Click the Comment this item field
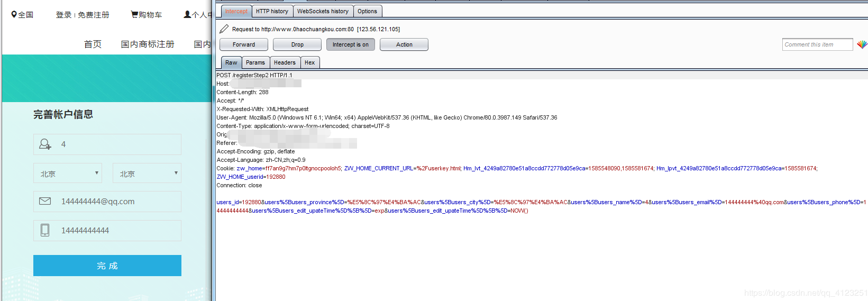868x301 pixels. [x=818, y=44]
